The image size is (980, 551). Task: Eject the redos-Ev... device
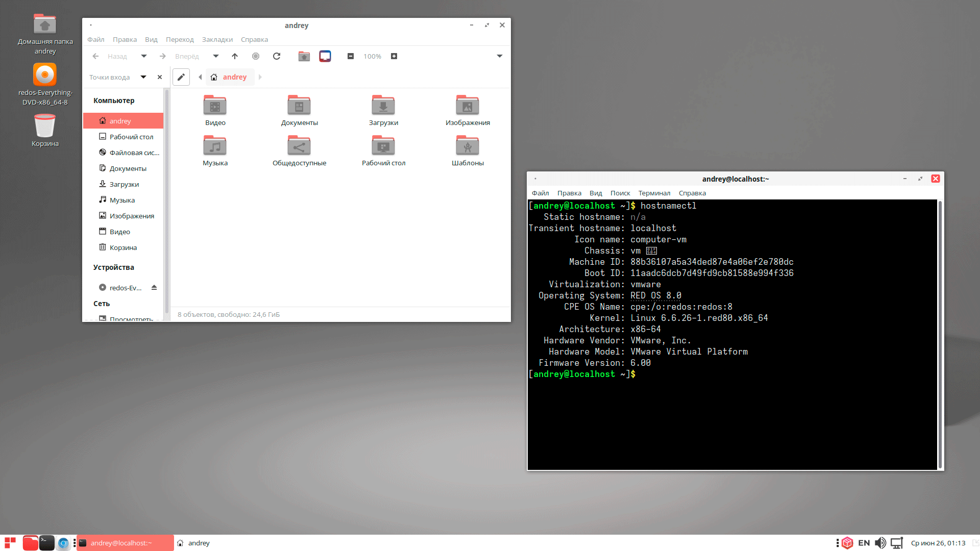(x=154, y=288)
